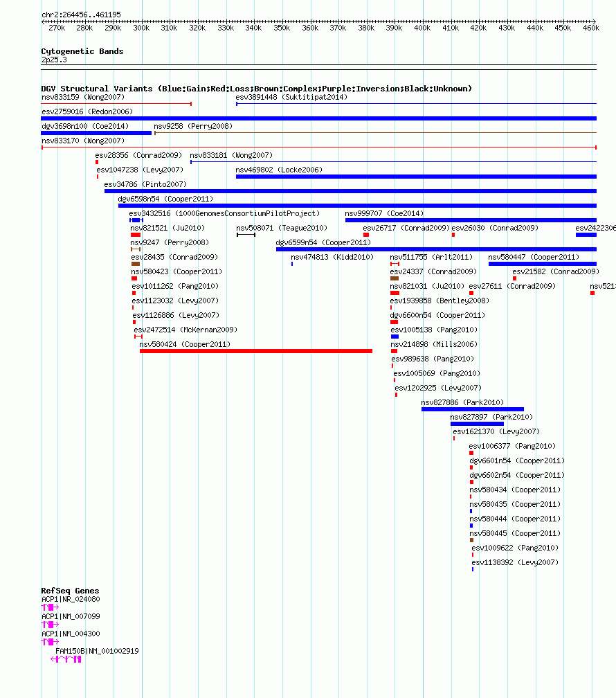616x698 pixels.
Task: Click esv28435 (Conrad2009) brown marker
Action: 136,264
